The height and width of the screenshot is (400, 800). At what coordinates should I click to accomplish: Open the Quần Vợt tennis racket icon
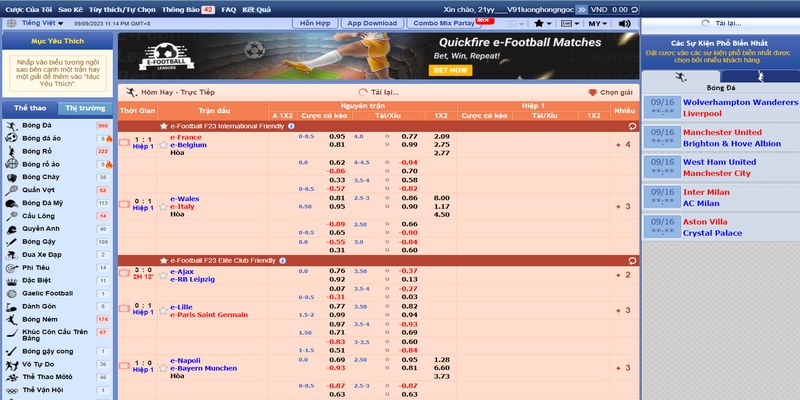pyautogui.click(x=11, y=190)
